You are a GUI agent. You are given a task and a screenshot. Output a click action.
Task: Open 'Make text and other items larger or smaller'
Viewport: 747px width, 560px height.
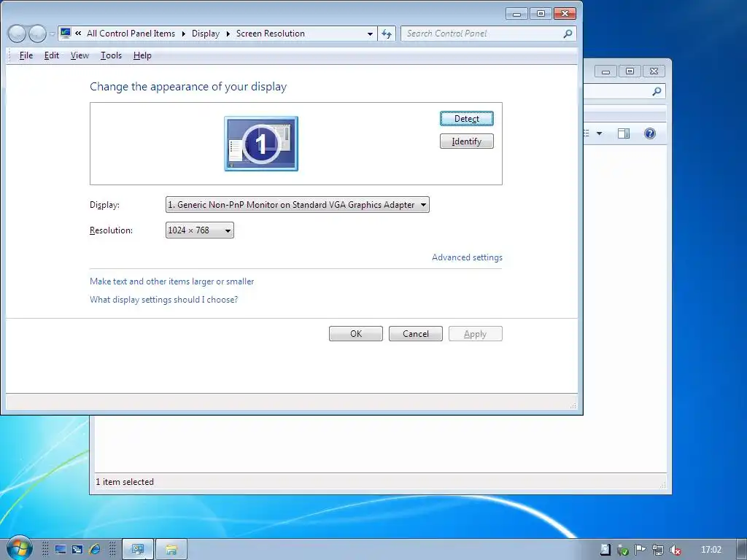pos(172,281)
